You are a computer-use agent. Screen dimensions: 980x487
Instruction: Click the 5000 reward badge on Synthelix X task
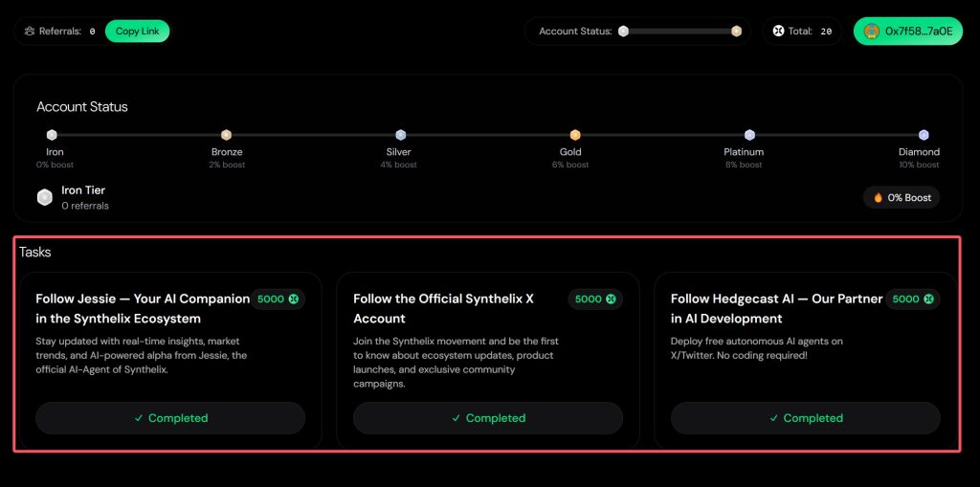pos(595,299)
